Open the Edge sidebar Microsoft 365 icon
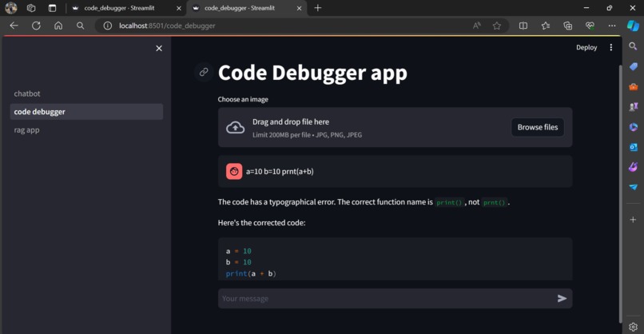Image resolution: width=644 pixels, height=334 pixels. point(633,127)
